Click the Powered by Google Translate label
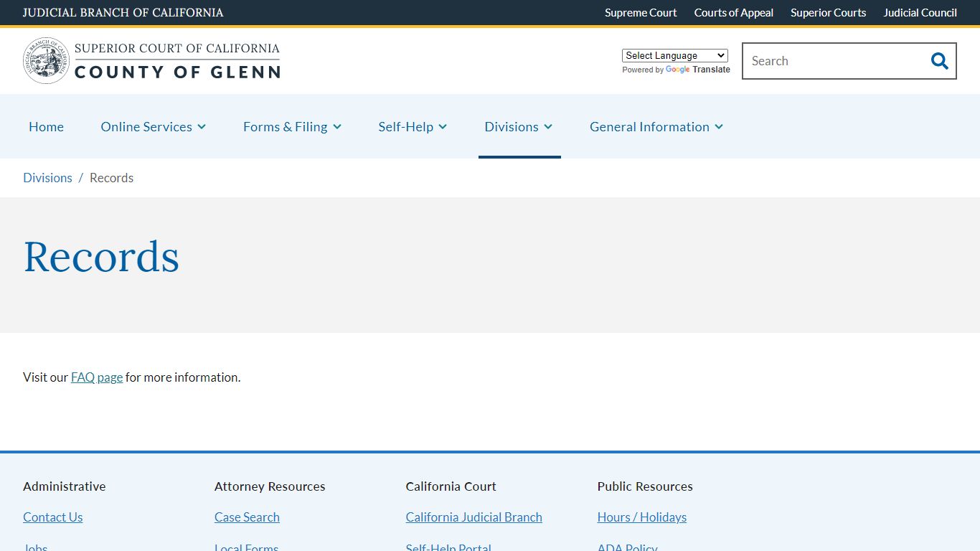The image size is (980, 551). (x=676, y=70)
